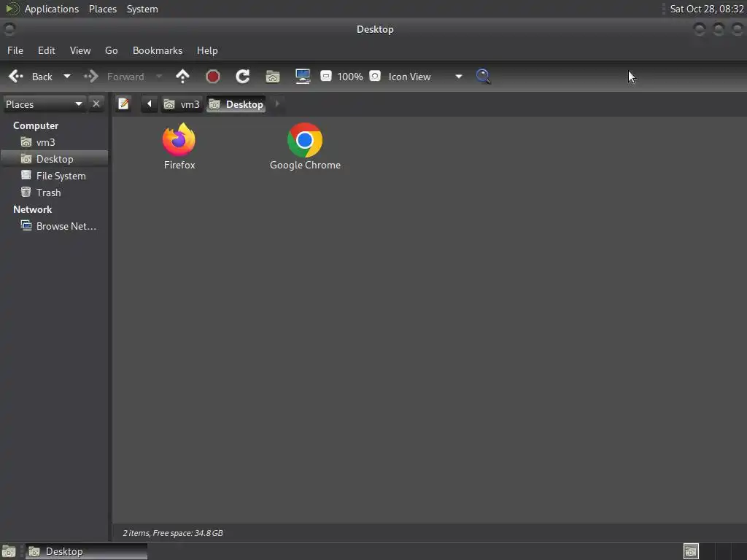Click the status bar items and free space text
The image size is (747, 560).
(x=173, y=533)
